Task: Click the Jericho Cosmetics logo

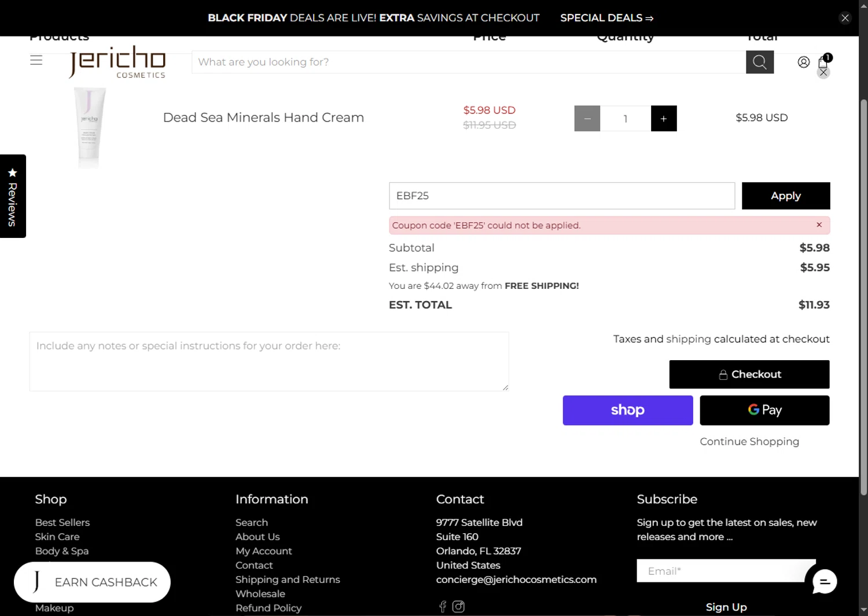Action: pyautogui.click(x=117, y=62)
